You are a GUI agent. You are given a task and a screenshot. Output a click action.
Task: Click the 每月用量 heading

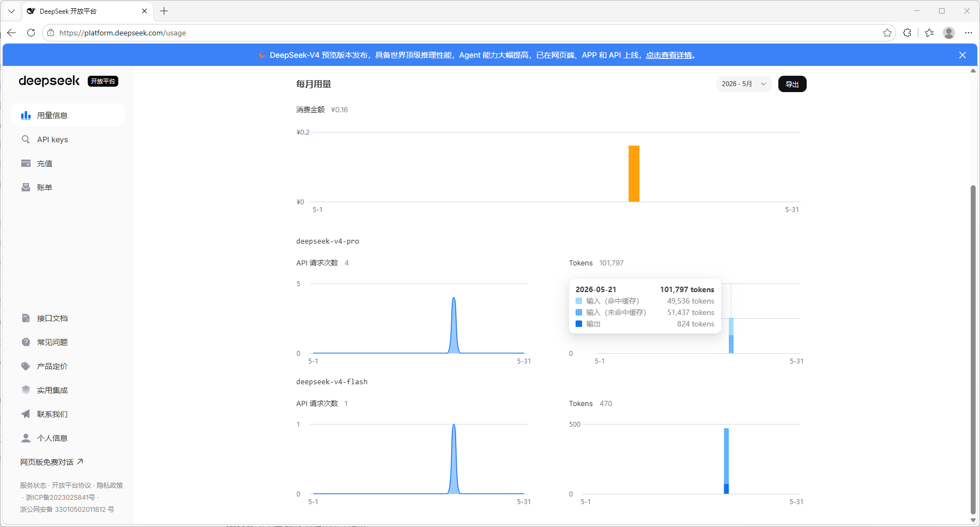pos(313,84)
